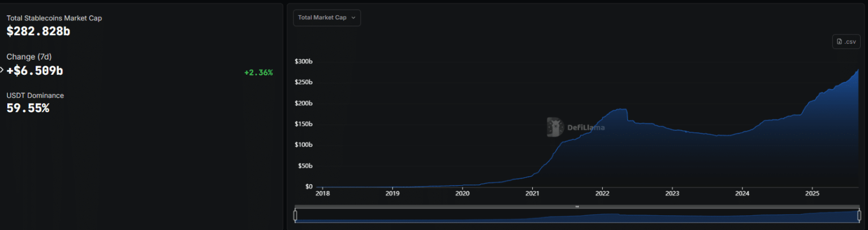868x230 pixels.
Task: Click the 2024 x-axis label
Action: pos(742,193)
